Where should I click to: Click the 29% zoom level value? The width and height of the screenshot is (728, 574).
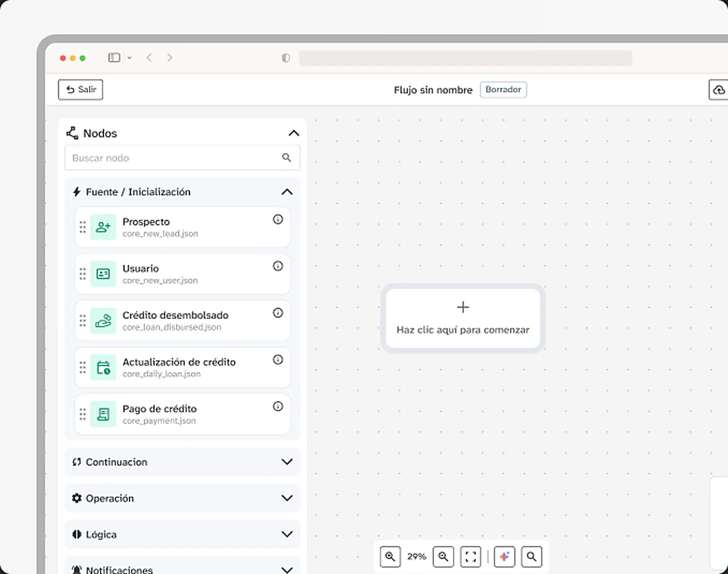point(417,557)
